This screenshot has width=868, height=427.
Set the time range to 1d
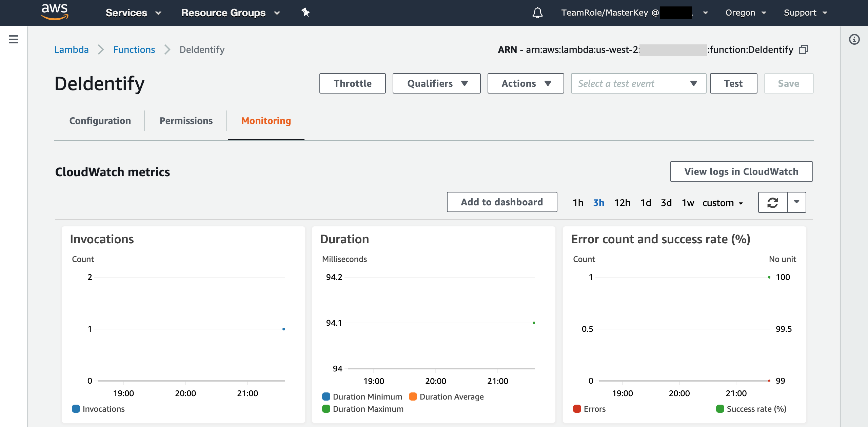point(646,203)
